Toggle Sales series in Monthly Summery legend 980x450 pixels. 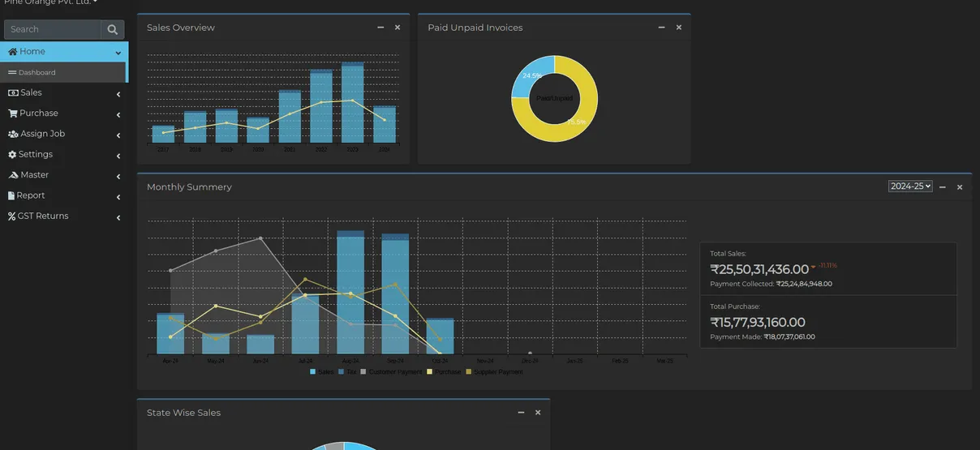click(321, 372)
